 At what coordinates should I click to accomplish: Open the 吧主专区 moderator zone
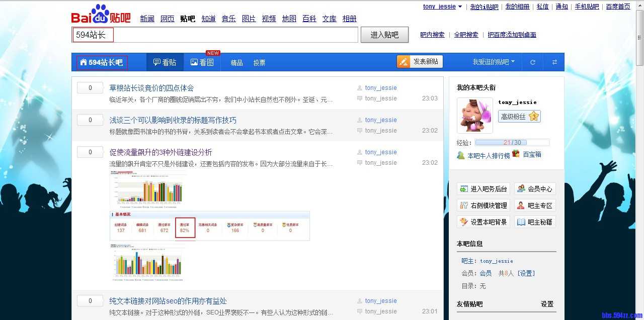tap(534, 204)
